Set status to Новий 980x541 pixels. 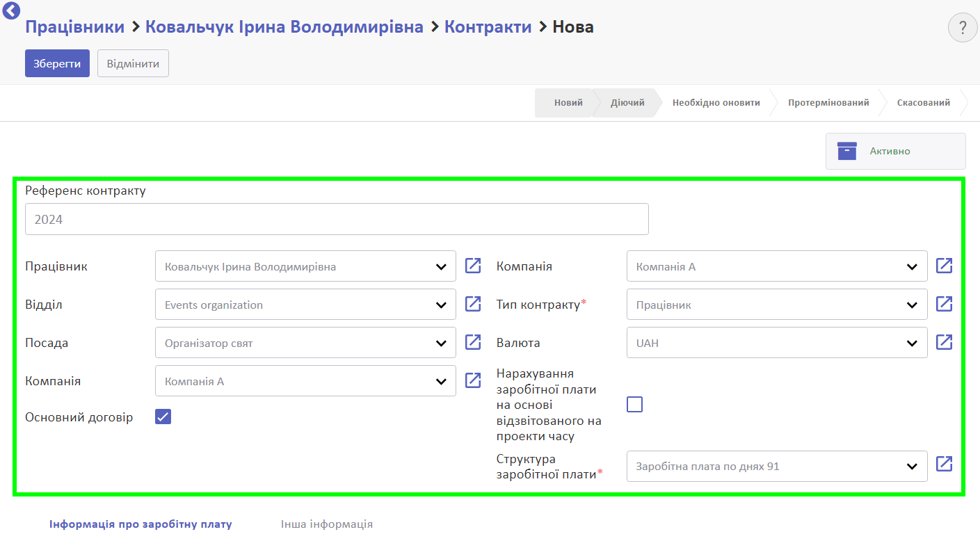pos(568,103)
